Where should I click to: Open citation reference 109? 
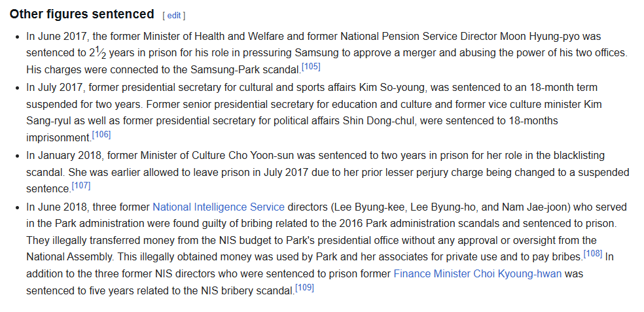pos(304,287)
